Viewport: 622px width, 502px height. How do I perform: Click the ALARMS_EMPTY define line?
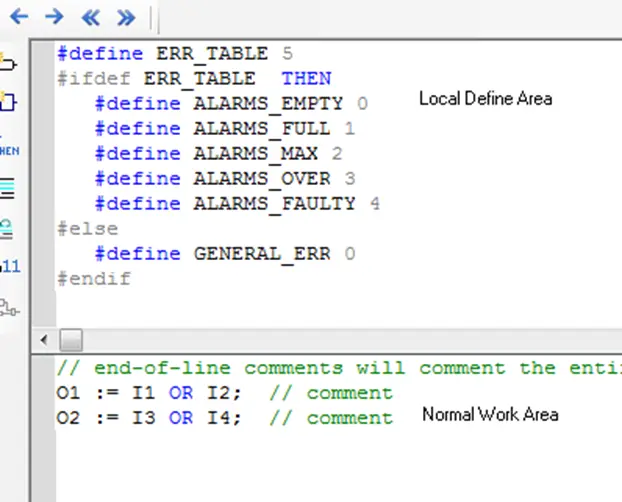click(x=231, y=104)
